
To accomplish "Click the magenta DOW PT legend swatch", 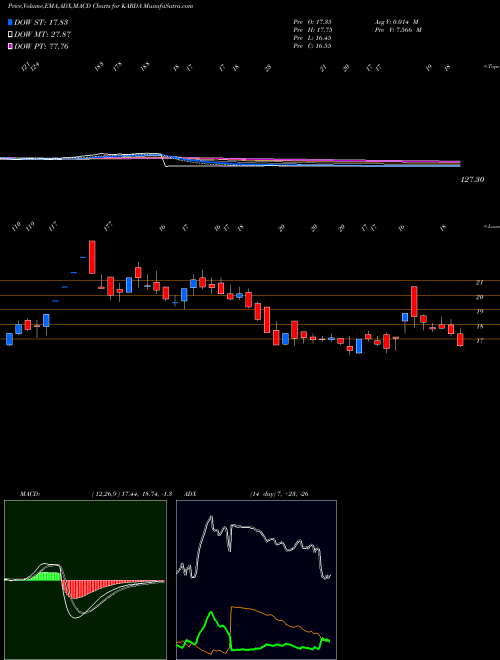I will pyautogui.click(x=10, y=46).
